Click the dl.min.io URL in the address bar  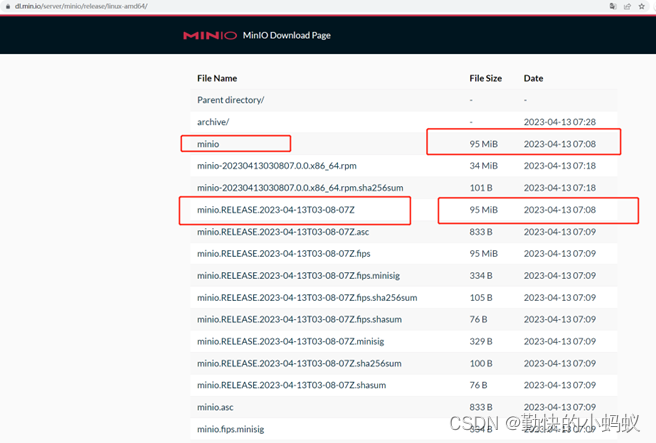click(81, 6)
